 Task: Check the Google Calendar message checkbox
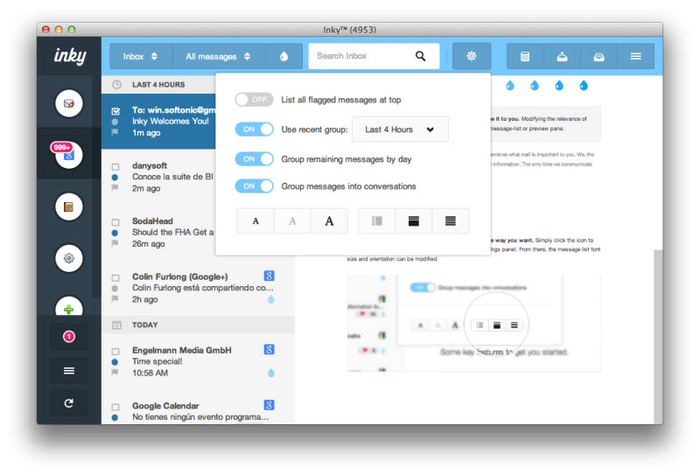115,407
